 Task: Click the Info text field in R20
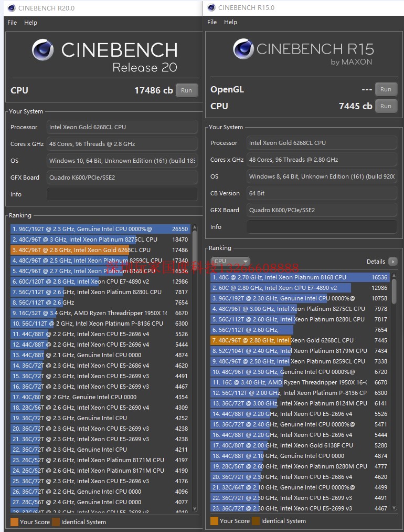click(x=122, y=194)
